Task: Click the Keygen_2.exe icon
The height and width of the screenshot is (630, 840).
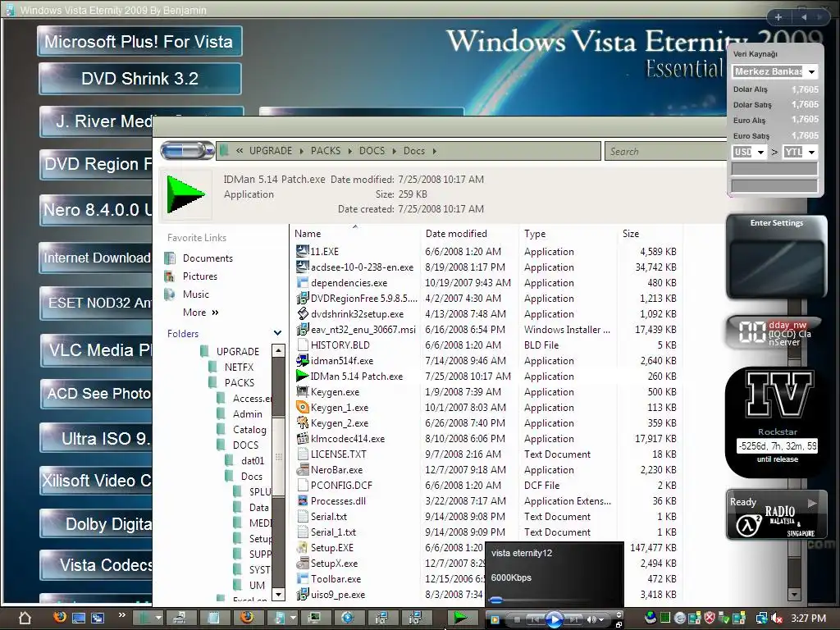Action: 302,422
